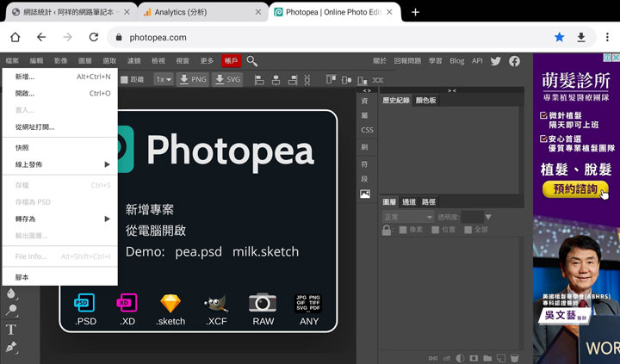Toggle the 距離 checkbox in options bar
The width and height of the screenshot is (620, 364).
[x=124, y=80]
